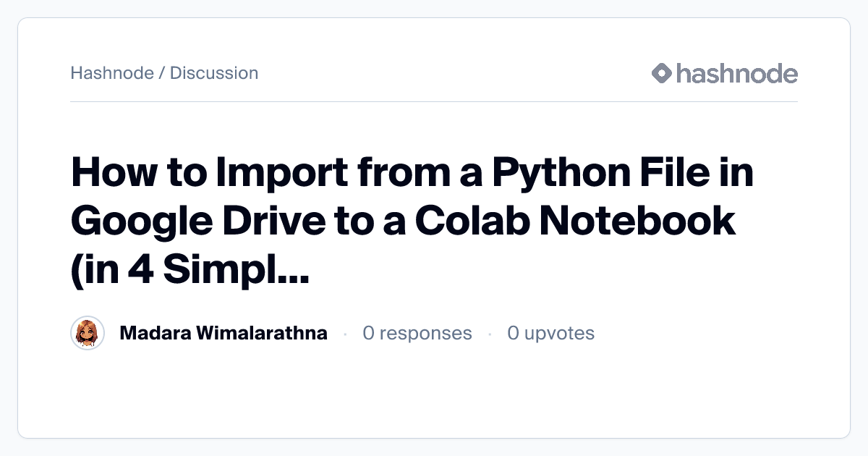Image resolution: width=868 pixels, height=456 pixels.
Task: Click "Colab Notebook" in the headline
Action: coord(575,222)
